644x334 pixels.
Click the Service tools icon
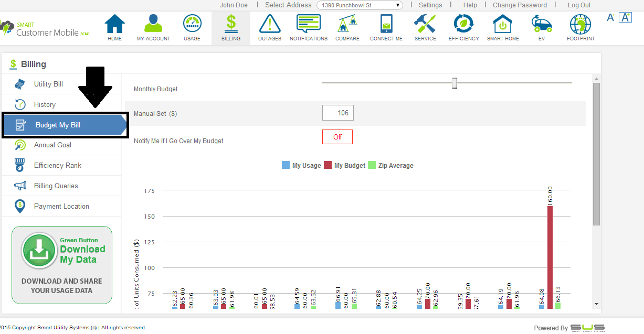pyautogui.click(x=425, y=25)
